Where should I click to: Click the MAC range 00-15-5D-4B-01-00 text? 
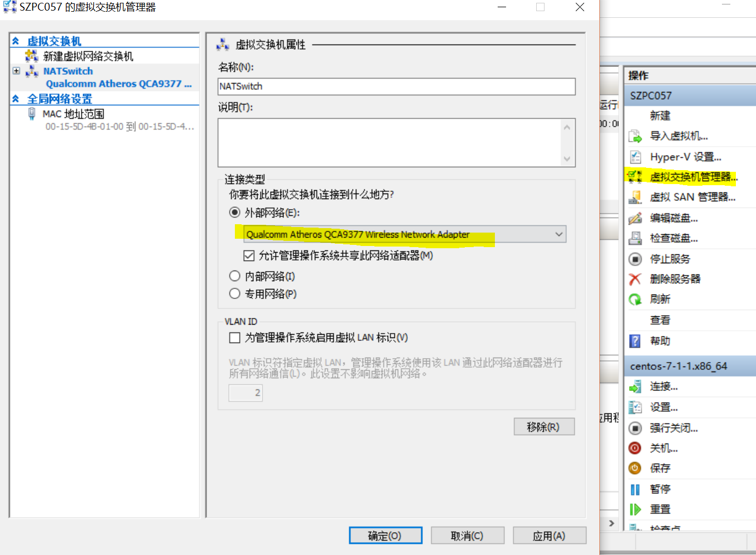tap(119, 127)
